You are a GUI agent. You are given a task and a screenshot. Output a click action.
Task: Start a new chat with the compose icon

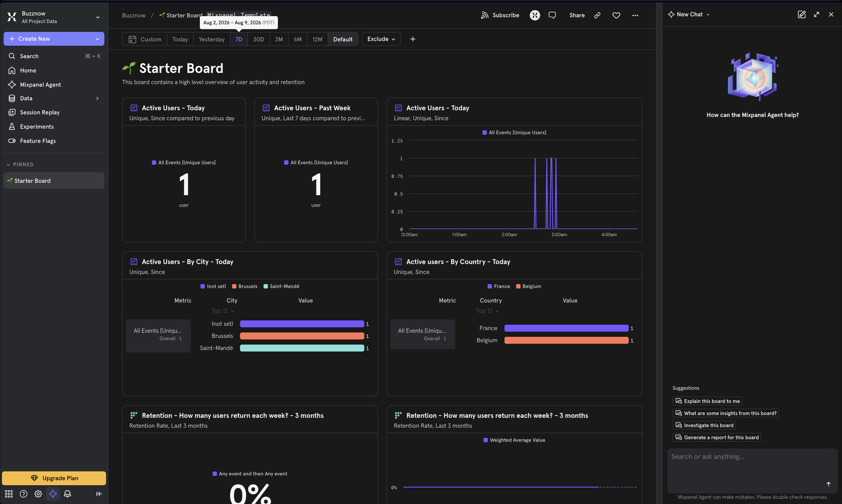pyautogui.click(x=801, y=14)
